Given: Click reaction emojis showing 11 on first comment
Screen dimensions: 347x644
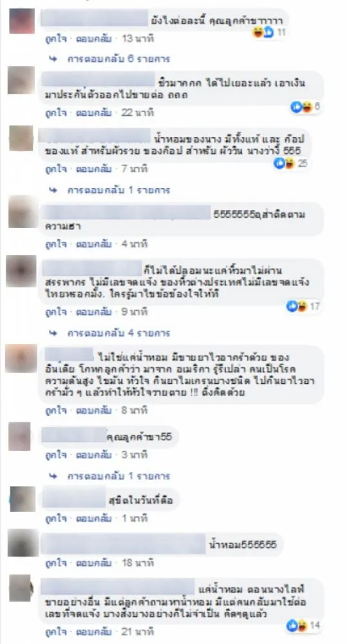Looking at the screenshot, I should 269,32.
